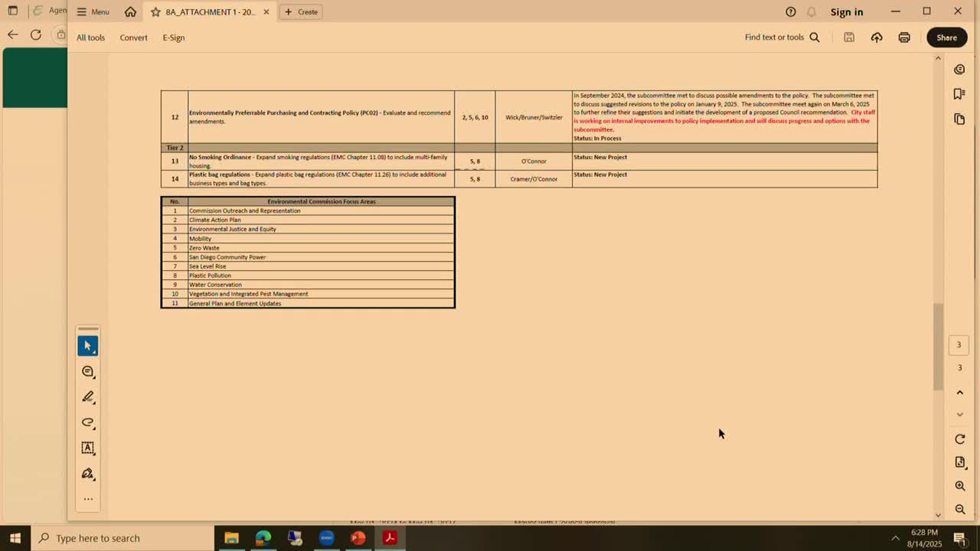Go to the next page arrow
The image size is (980, 551).
coord(959,415)
